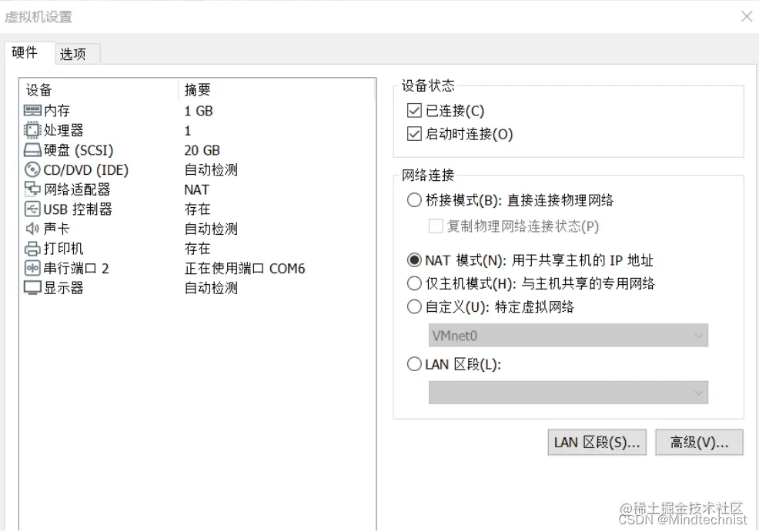
Task: Click the printer (打印机) icon
Action: [x=32, y=249]
